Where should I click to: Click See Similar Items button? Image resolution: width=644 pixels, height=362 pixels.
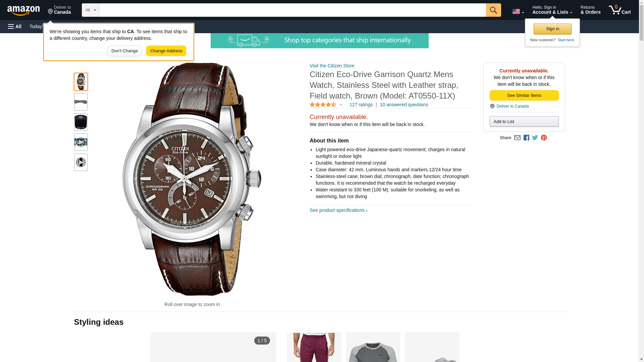pos(524,96)
